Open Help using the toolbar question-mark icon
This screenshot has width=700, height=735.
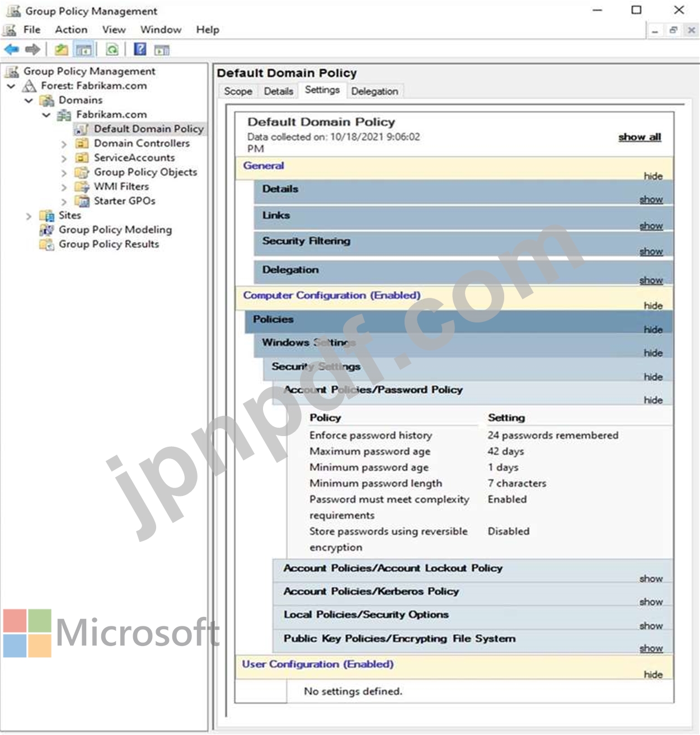(140, 49)
